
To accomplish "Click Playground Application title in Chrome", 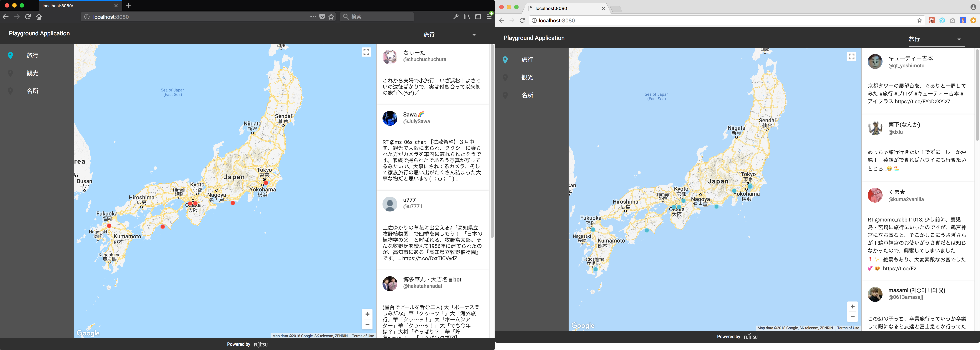I will (534, 38).
